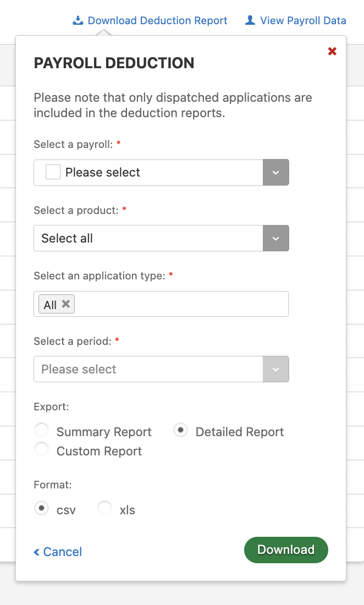Choose the Custom Report export option
Screen dimensions: 364x605
coord(41,449)
